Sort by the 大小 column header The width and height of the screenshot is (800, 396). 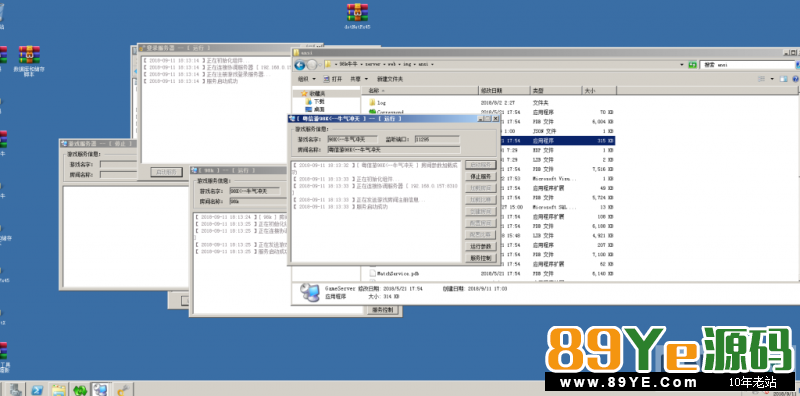[599, 90]
